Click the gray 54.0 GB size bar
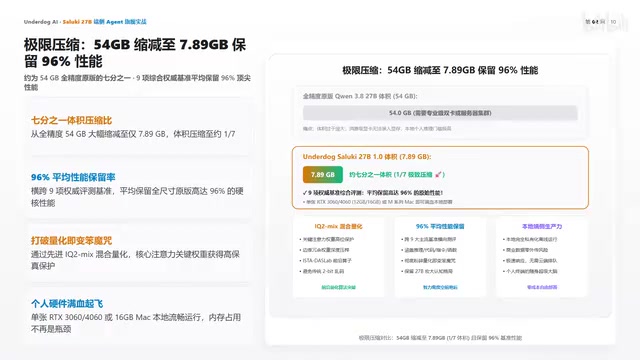Image resolution: width=640 pixels, height=360 pixels. 440,113
